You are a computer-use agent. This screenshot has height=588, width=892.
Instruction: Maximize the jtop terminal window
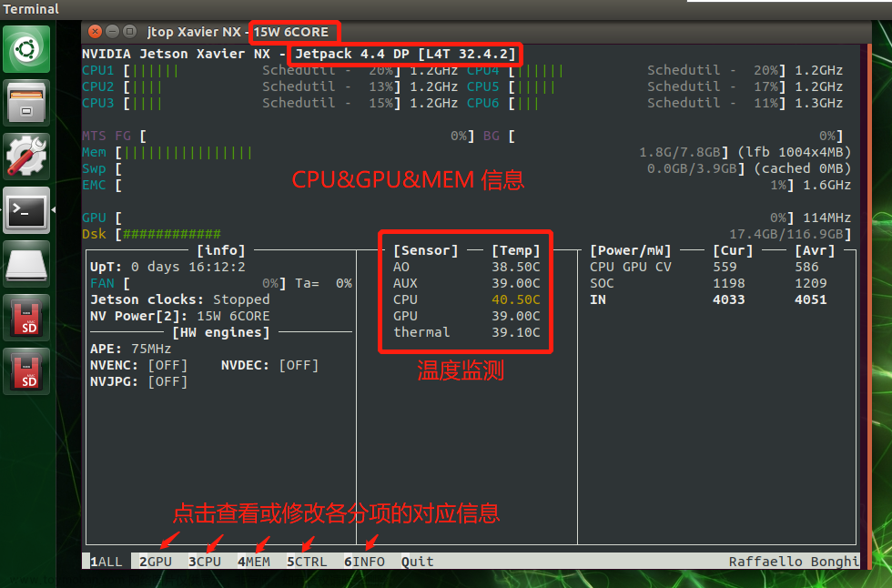129,32
